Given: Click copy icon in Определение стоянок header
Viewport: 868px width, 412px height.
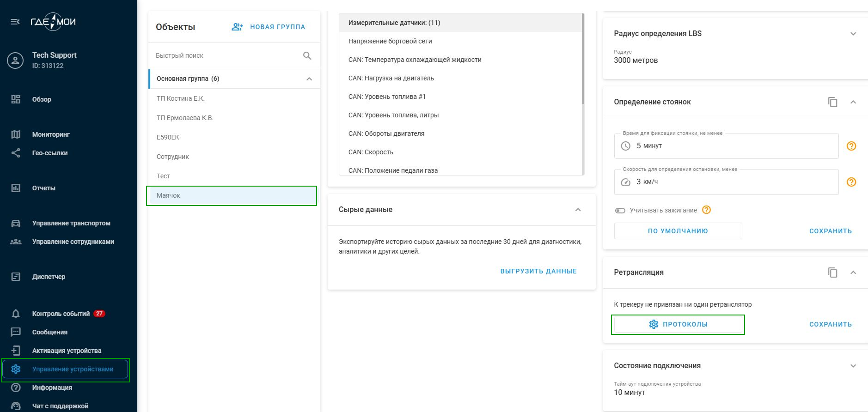Looking at the screenshot, I should tap(832, 102).
